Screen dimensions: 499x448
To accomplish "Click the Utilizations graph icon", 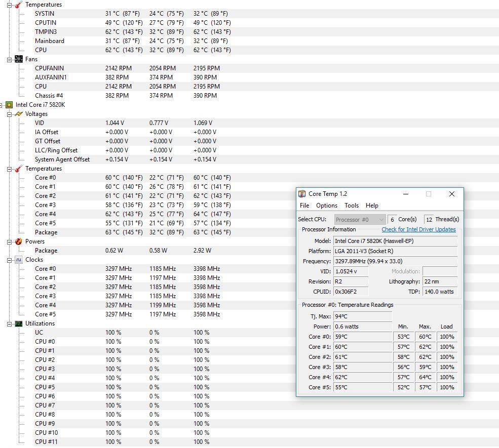I will pos(19,323).
